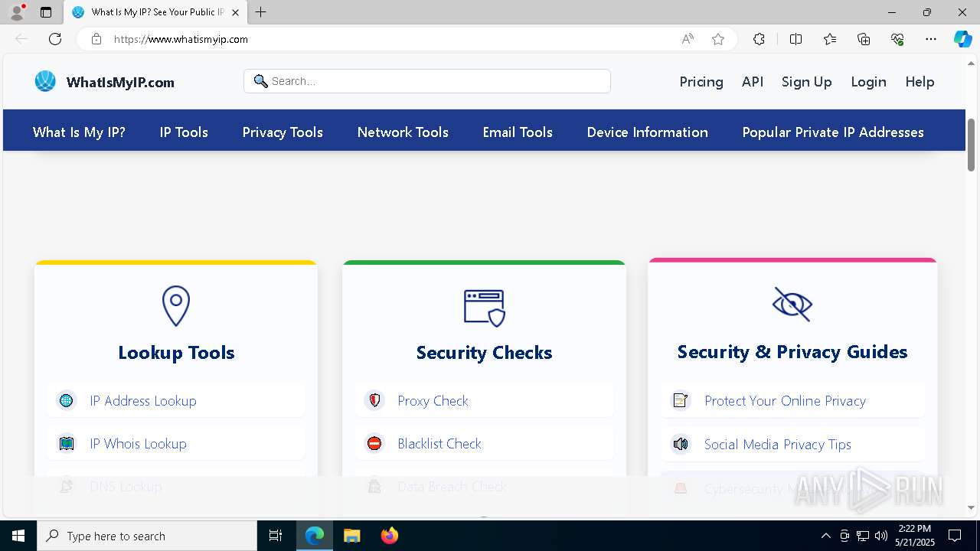Open the Copilot sidebar icon
Screen dimensions: 980x551
pos(962,39)
